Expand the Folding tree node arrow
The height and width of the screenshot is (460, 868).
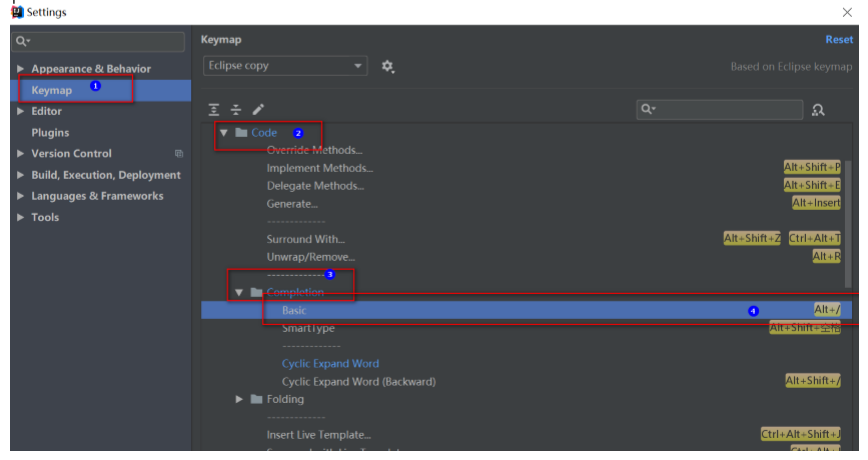[x=239, y=399]
